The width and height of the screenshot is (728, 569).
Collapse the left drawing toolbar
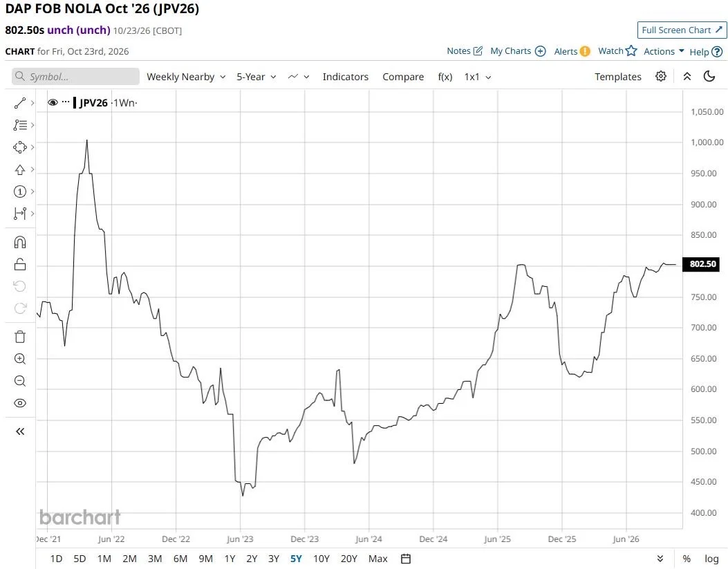tap(20, 431)
